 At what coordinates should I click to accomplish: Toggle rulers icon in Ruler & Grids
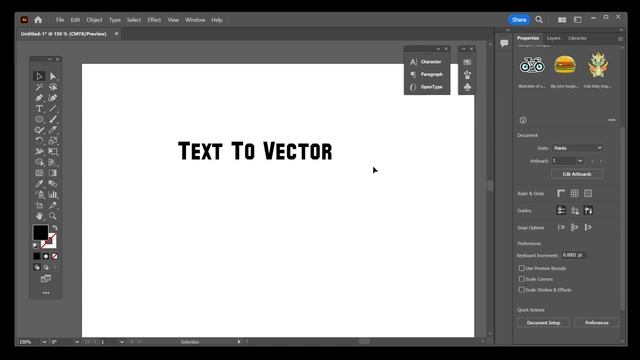[x=561, y=193]
